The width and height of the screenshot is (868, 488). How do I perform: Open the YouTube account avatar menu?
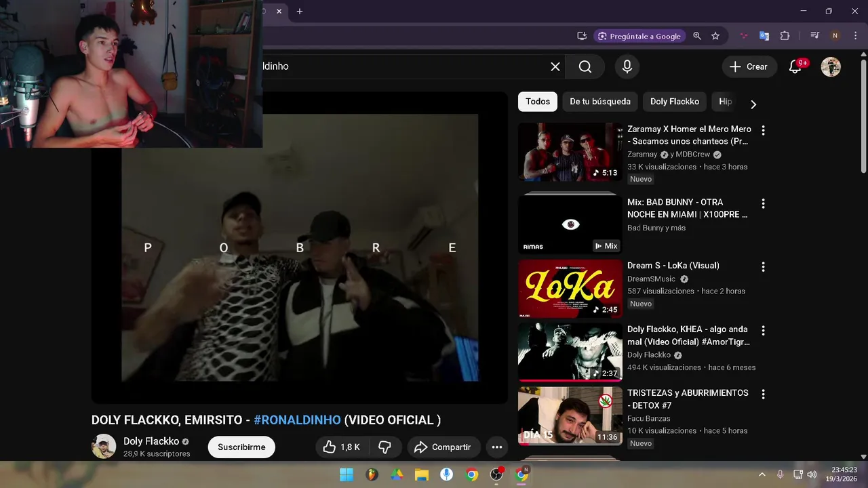(x=831, y=66)
